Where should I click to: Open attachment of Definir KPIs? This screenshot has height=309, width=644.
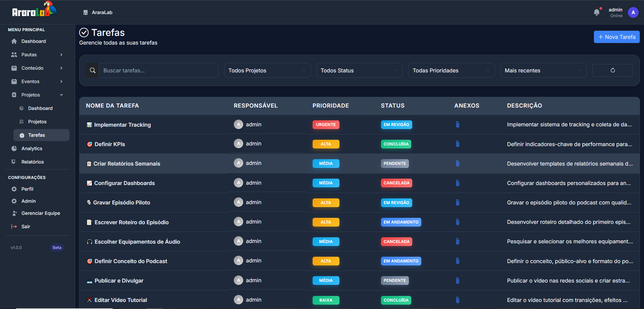tap(458, 144)
